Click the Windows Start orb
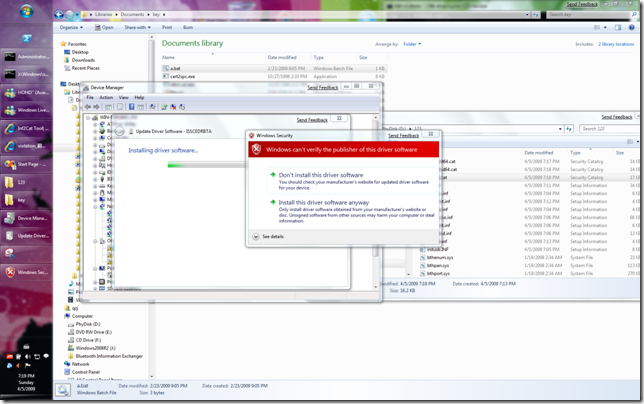The height and width of the screenshot is (404, 644). (x=26, y=11)
